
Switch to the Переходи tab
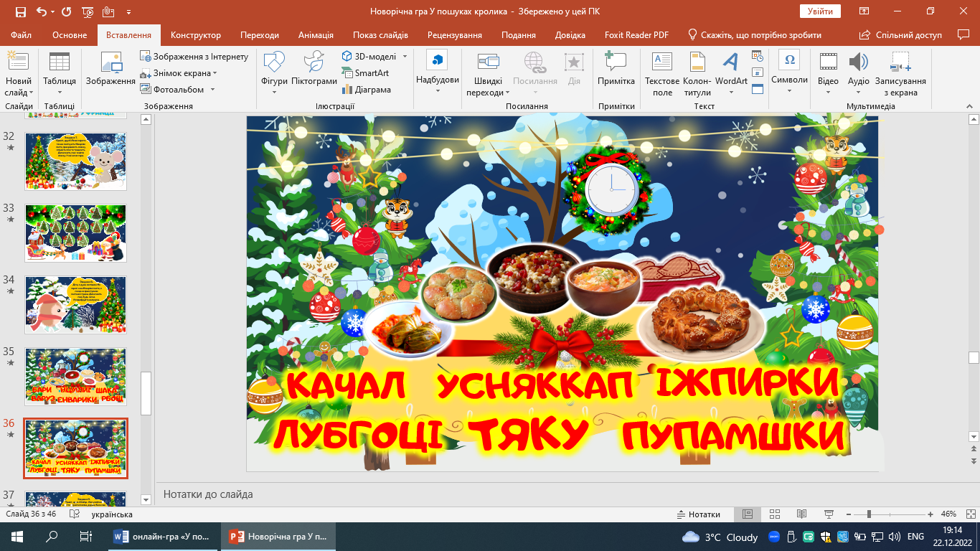pos(260,35)
